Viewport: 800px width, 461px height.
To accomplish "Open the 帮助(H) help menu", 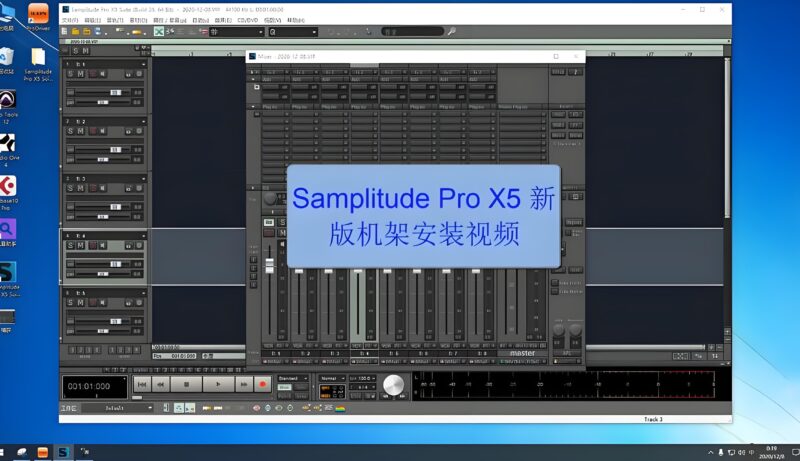I will 296,20.
